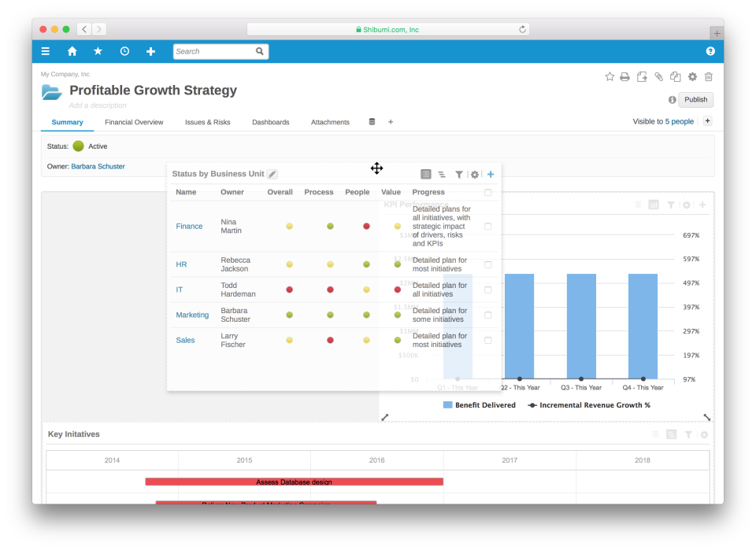Expand the plus next to Visible to 5 people
756x550 pixels.
tap(707, 121)
